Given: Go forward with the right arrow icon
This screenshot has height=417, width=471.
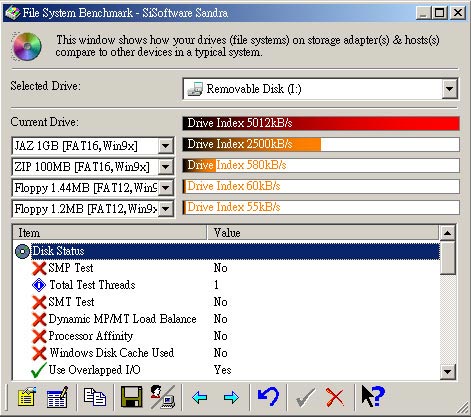Looking at the screenshot, I should 231,397.
